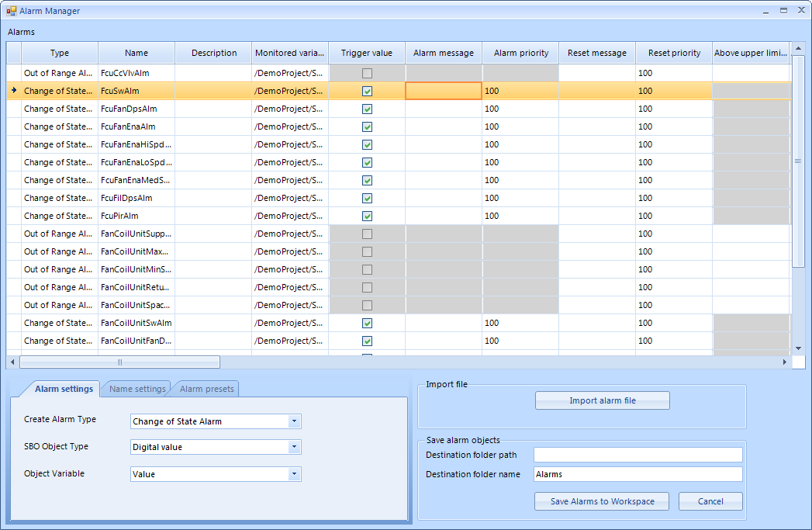Minimize the Alarm Manager window
The width and height of the screenshot is (812, 530).
click(765, 11)
